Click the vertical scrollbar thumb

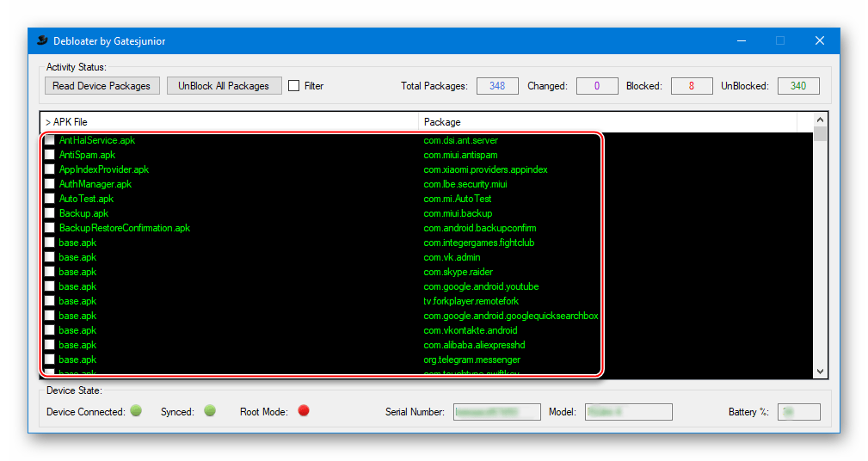821,134
